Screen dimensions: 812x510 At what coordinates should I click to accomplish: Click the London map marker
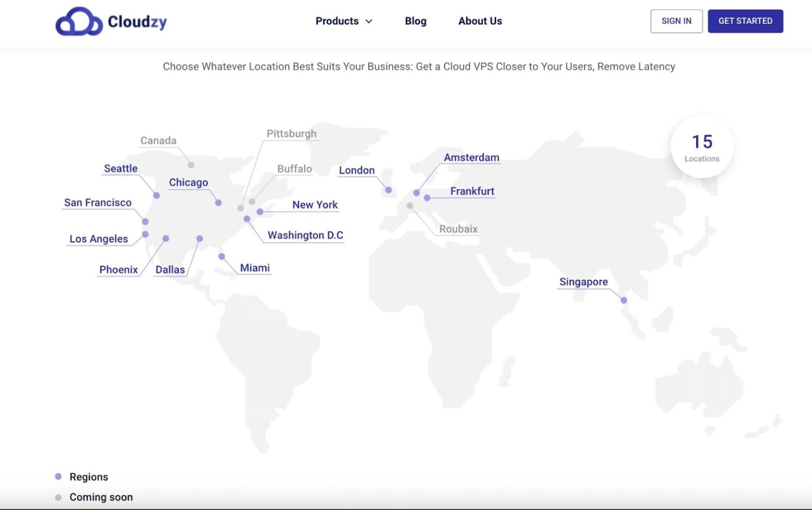389,190
